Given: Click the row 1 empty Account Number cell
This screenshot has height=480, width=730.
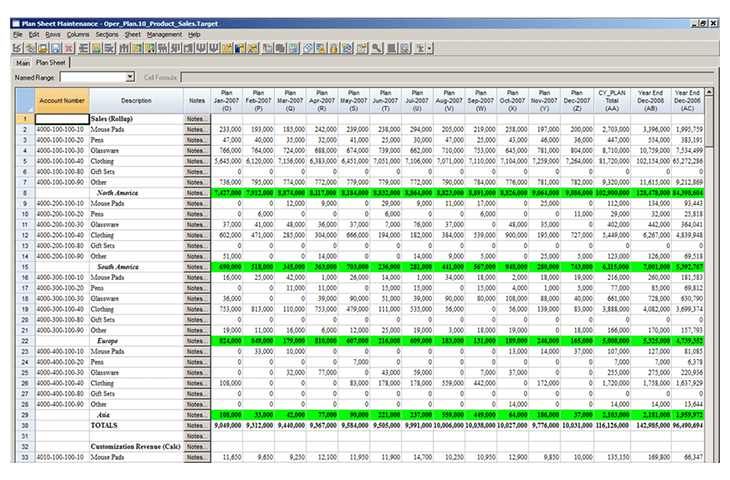Looking at the screenshot, I should (x=62, y=119).
